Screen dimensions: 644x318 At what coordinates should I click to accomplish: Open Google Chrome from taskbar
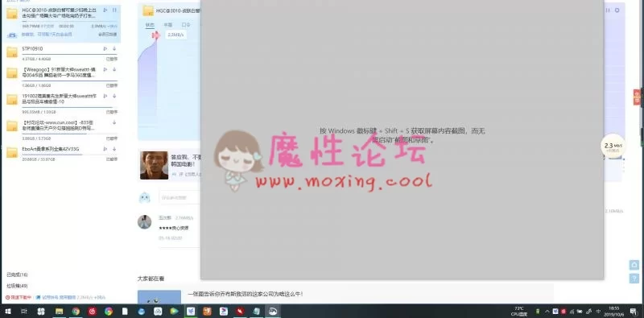tap(76, 312)
